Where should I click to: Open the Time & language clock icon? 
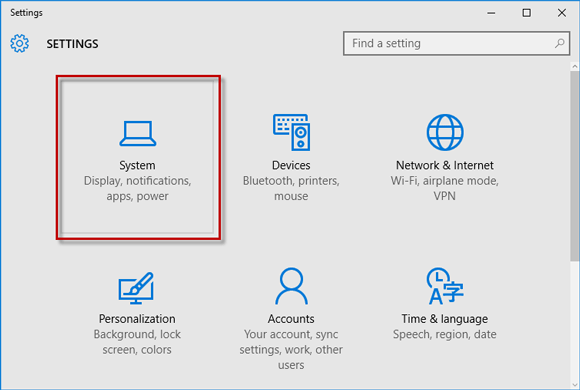click(445, 286)
